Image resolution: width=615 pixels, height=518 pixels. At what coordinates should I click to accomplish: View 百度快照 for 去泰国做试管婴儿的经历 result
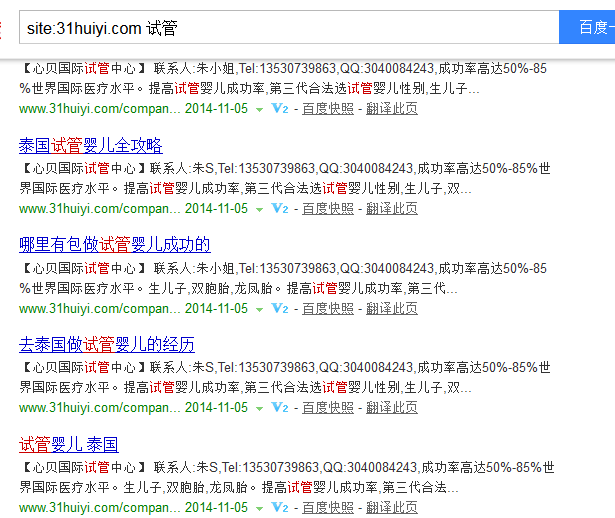[x=328, y=407]
